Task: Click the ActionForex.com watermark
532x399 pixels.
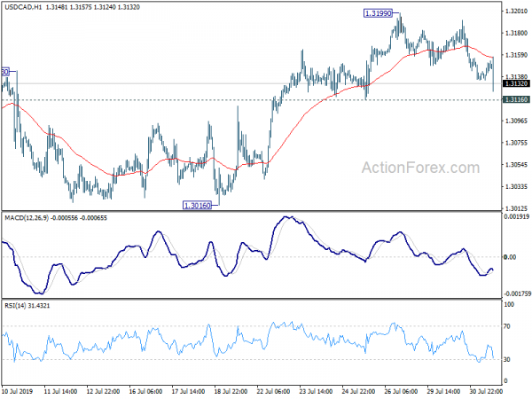Action: pyautogui.click(x=420, y=168)
